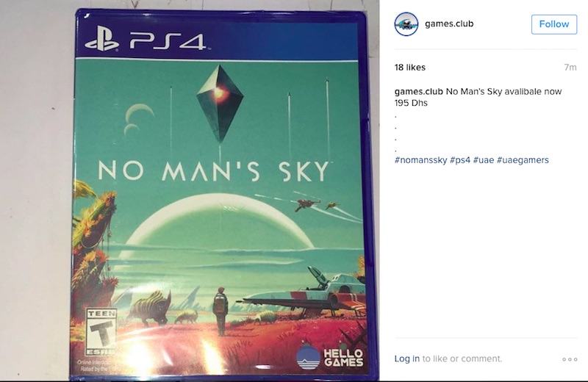Click the Log in link
Screen dimensions: 588x382
click(x=407, y=358)
